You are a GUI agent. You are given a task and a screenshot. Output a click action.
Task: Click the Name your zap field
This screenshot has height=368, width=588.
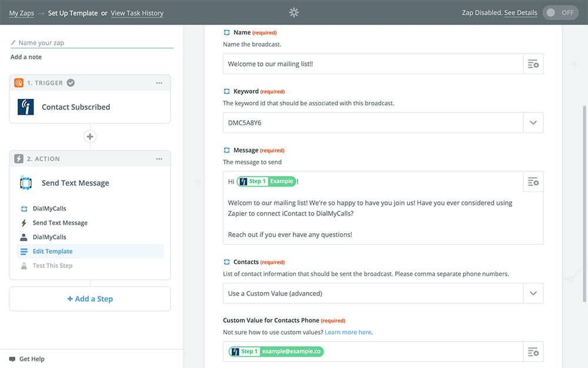94,42
